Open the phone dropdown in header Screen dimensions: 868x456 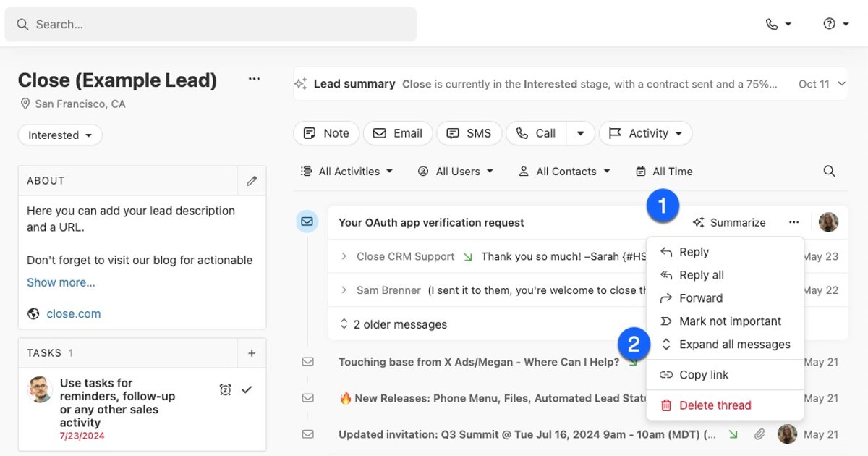(x=778, y=24)
